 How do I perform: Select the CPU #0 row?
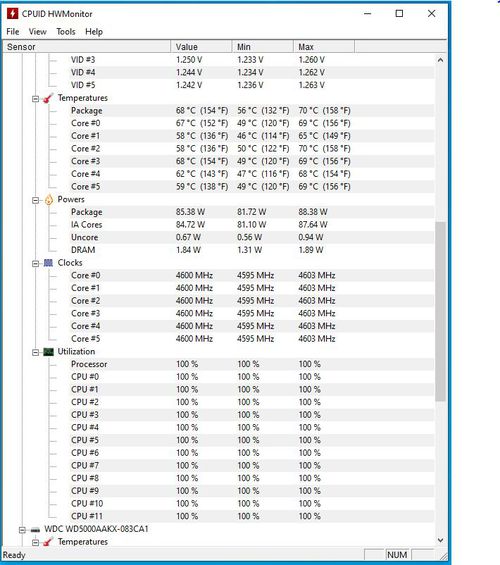click(252, 377)
